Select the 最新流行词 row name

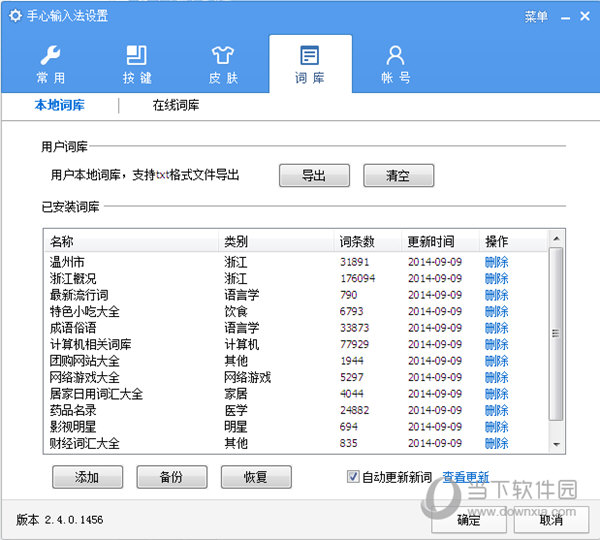coord(79,295)
